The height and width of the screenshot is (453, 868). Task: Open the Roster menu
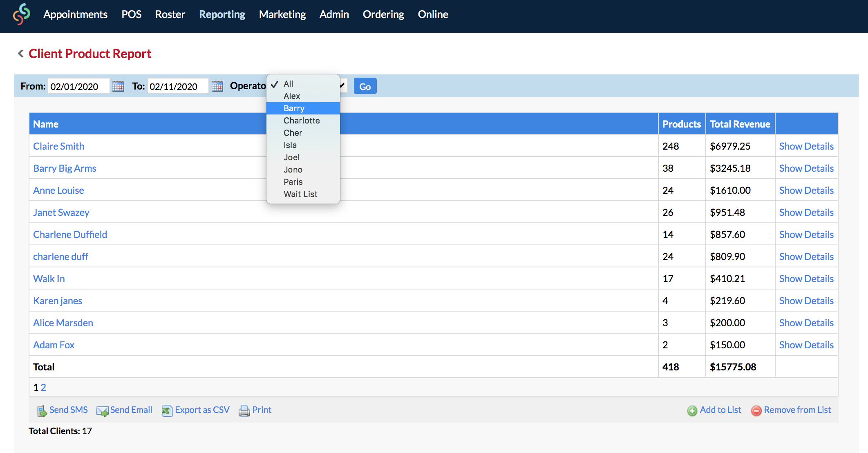pyautogui.click(x=170, y=14)
